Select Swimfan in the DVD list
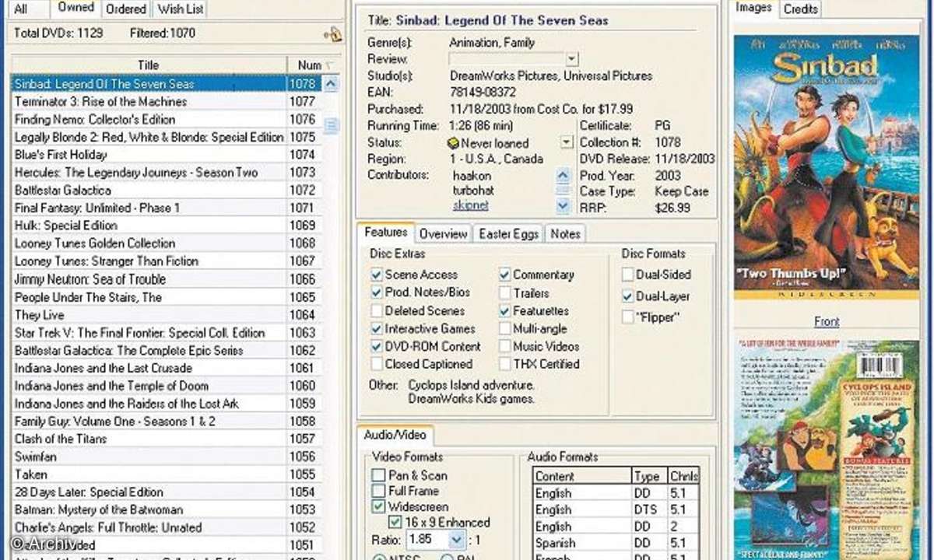934x560 pixels. point(167,457)
